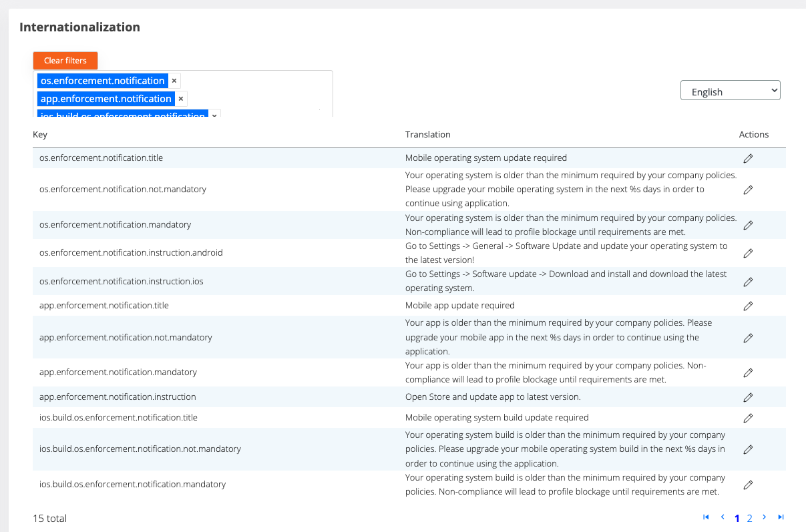The image size is (806, 532).
Task: Jump to the first page
Action: coord(706,517)
